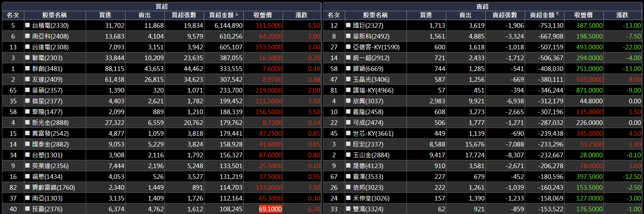The image size is (644, 214).
Task: Toggle the 世芯-KY(3661) checkbox
Action: click(x=348, y=133)
